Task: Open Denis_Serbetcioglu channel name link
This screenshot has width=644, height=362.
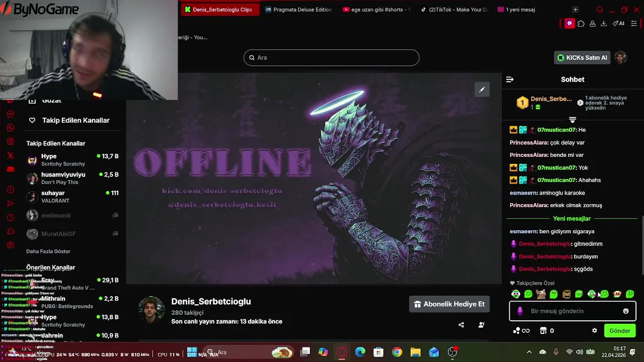Action: [x=211, y=302]
